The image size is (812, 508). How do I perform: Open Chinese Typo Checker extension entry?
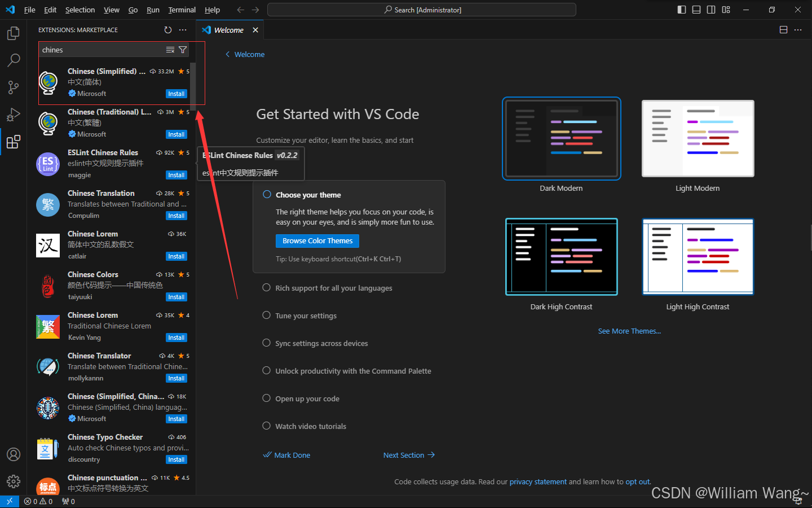(112, 448)
